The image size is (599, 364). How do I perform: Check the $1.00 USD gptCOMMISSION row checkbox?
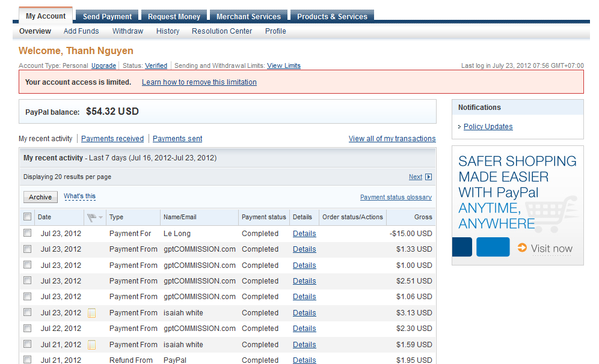pyautogui.click(x=28, y=264)
